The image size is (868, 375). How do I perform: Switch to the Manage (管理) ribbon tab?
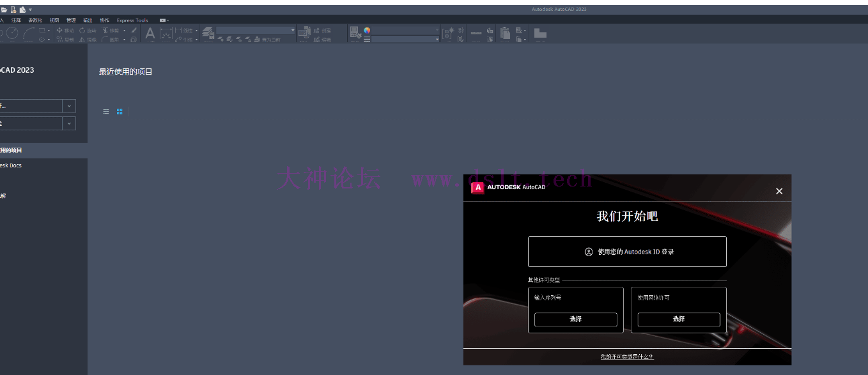click(71, 20)
